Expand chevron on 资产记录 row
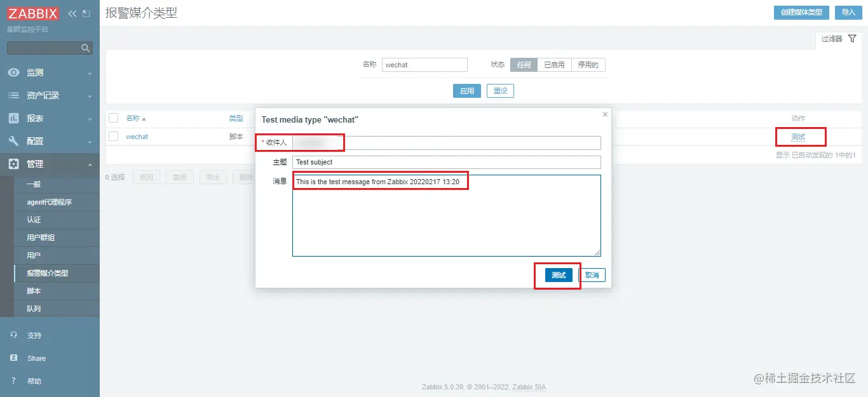This screenshot has height=397, width=868. [90, 96]
